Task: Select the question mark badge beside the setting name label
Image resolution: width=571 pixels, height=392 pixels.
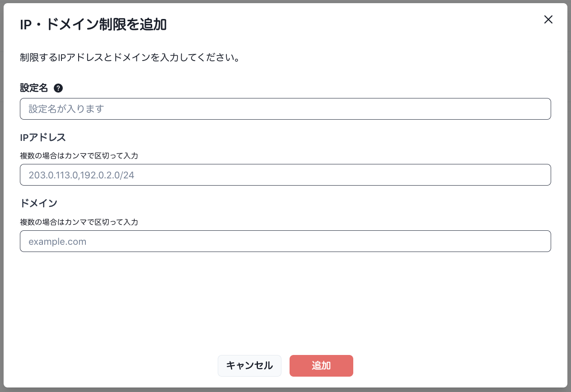Action: [58, 89]
